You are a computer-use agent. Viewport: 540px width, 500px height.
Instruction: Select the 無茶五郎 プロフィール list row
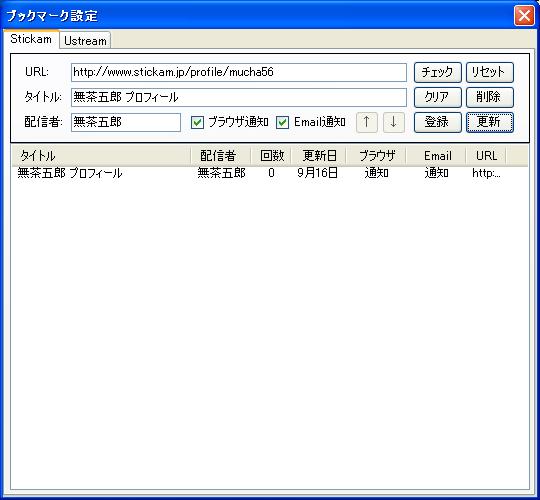pyautogui.click(x=270, y=173)
